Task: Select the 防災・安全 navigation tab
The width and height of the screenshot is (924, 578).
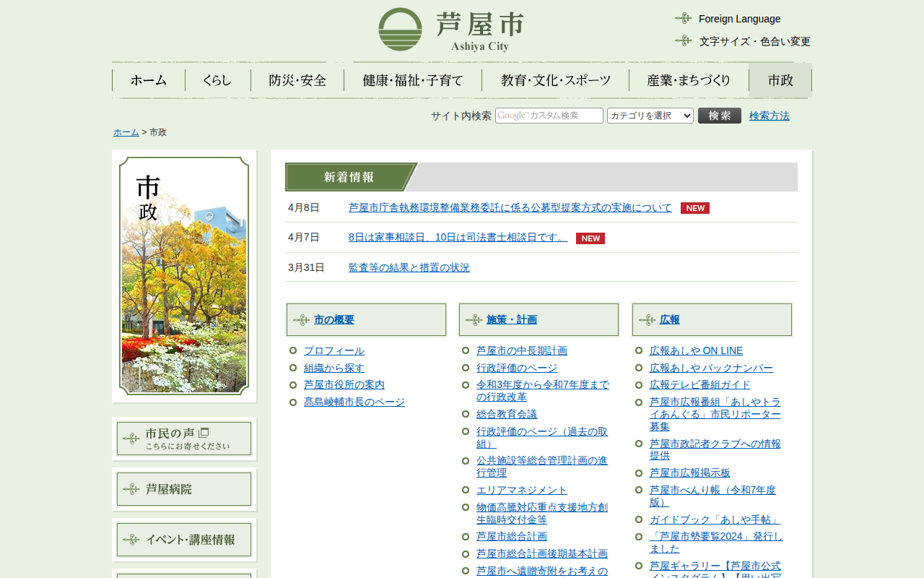Action: click(297, 80)
